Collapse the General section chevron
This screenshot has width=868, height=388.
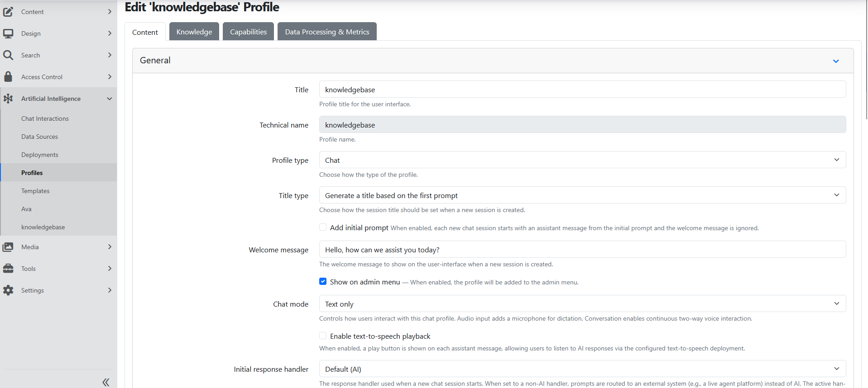836,61
